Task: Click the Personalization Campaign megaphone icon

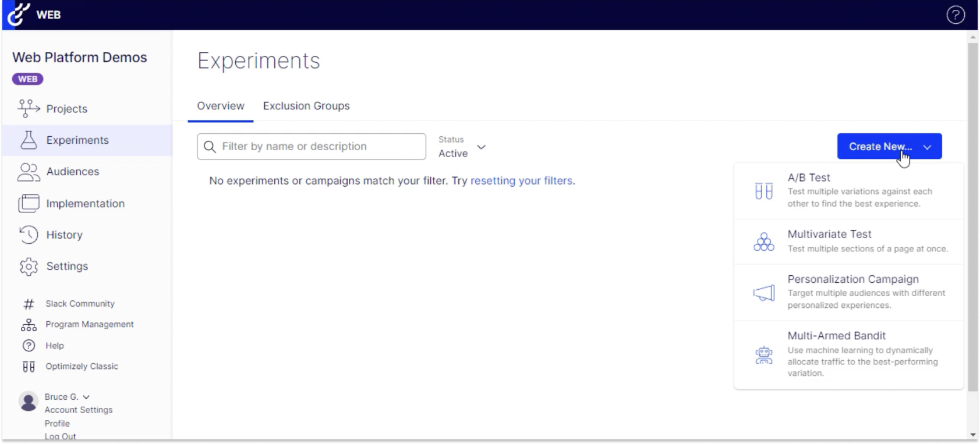Action: point(764,293)
